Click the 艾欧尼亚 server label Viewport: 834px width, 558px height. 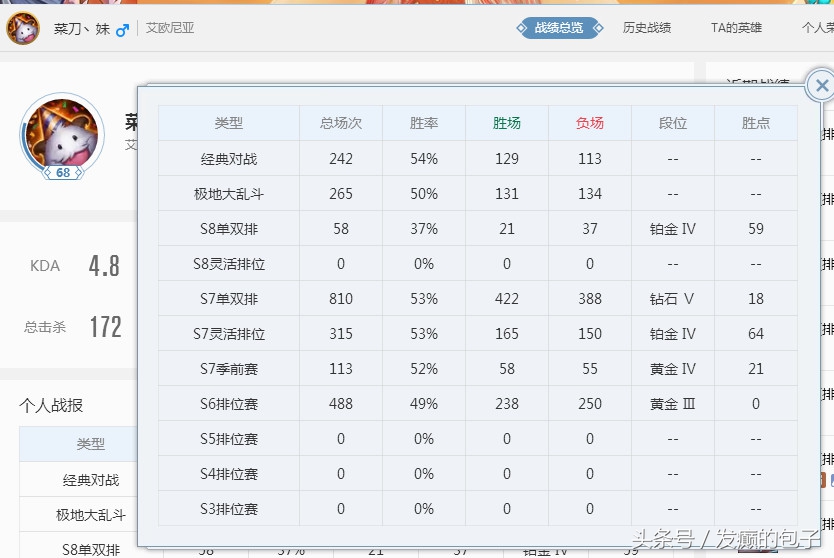click(170, 28)
